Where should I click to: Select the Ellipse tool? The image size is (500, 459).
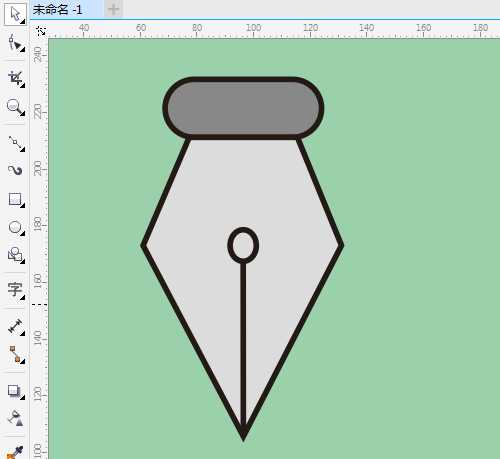click(15, 228)
